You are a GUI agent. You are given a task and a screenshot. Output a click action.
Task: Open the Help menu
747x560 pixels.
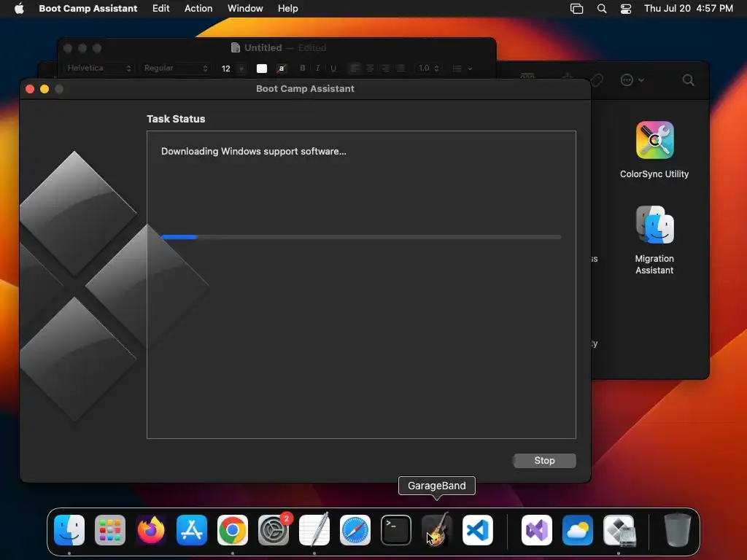(x=287, y=8)
